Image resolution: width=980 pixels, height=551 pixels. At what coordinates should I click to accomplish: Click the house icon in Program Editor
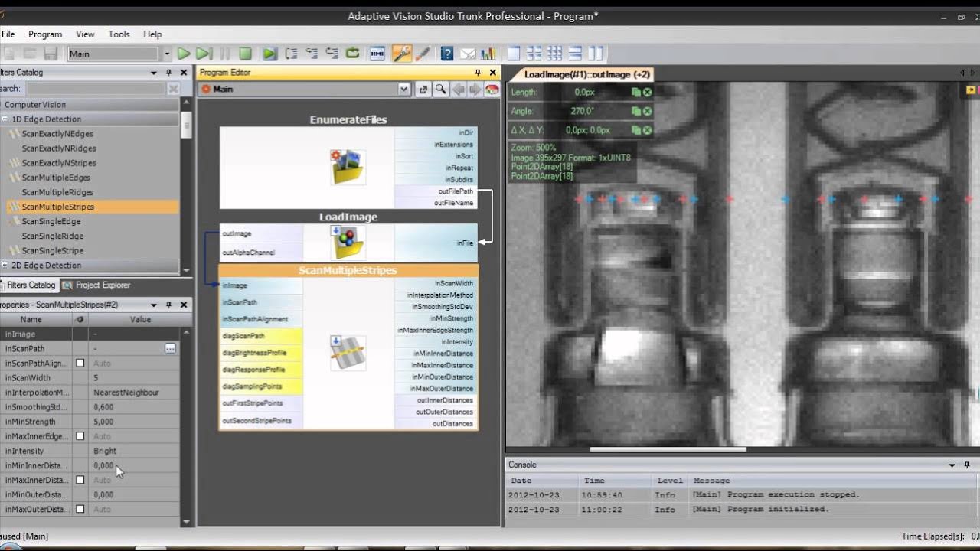492,90
